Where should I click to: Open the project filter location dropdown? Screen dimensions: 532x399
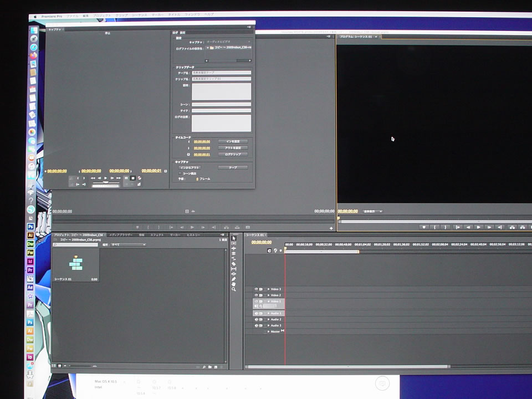point(127,244)
